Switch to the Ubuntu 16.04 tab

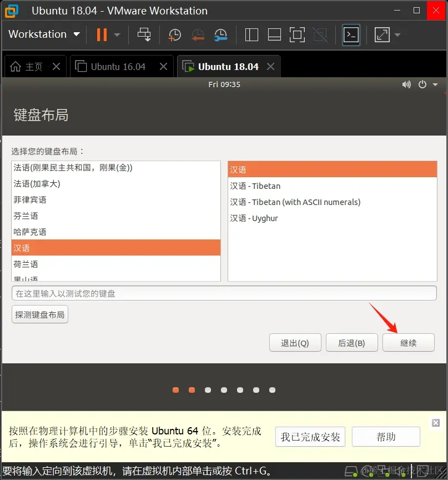(110, 67)
